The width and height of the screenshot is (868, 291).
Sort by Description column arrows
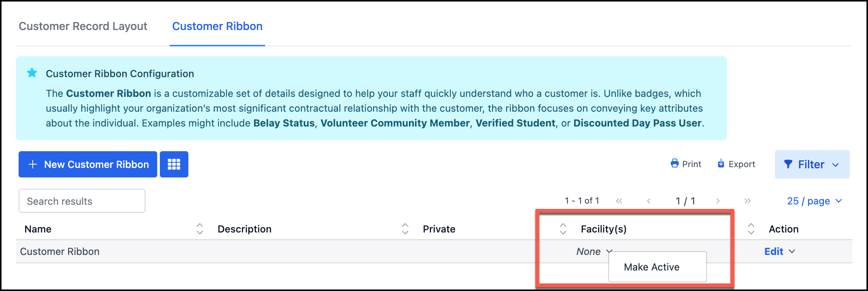coord(405,229)
